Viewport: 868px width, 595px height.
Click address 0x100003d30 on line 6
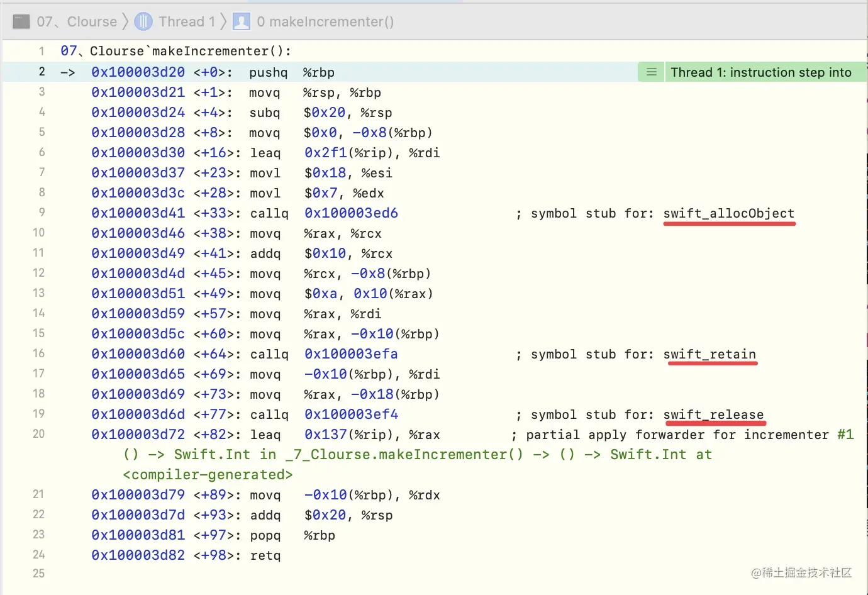pos(138,153)
